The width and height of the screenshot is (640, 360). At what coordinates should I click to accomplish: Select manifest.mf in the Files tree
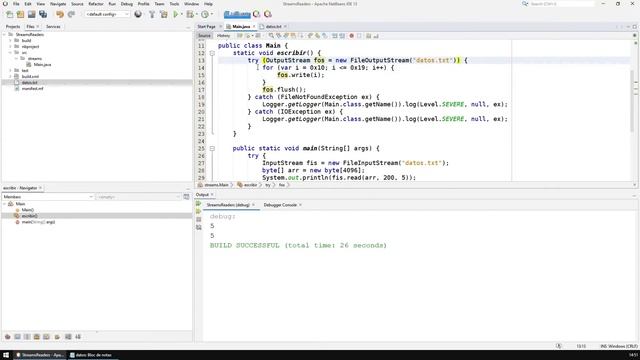tap(32, 88)
